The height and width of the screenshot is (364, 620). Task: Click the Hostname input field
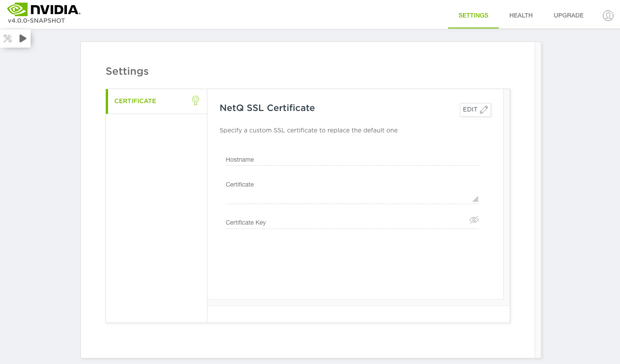tap(351, 160)
